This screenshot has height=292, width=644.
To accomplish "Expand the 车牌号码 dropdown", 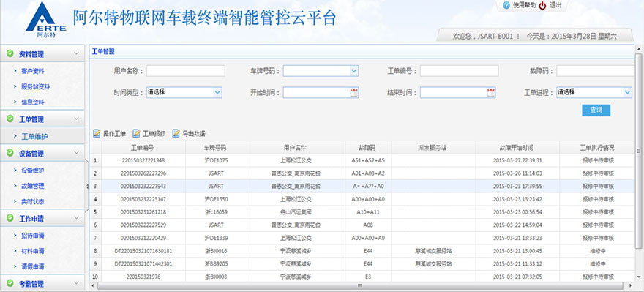I will (354, 71).
